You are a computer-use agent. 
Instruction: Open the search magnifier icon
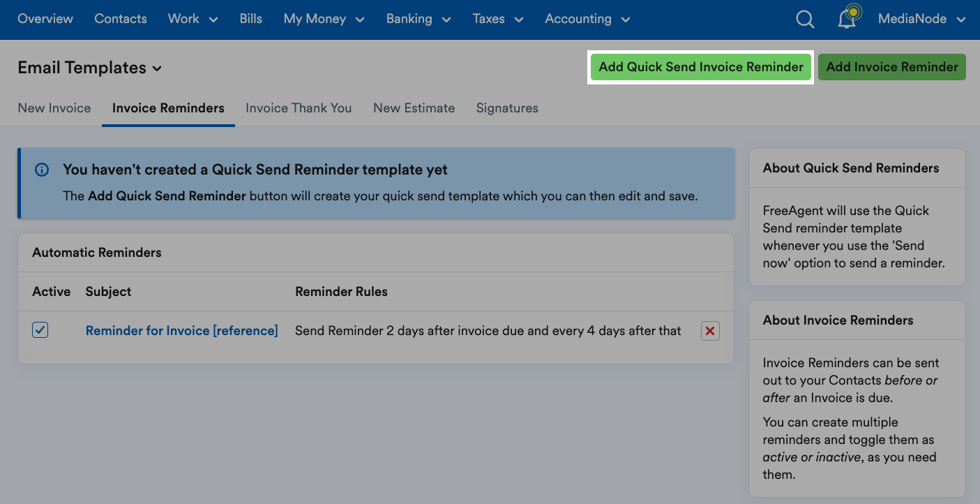(805, 20)
